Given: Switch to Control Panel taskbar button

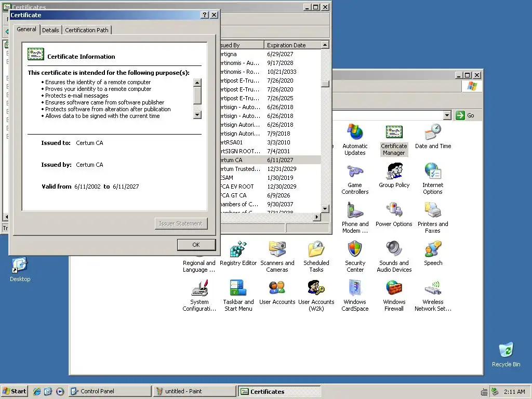Looking at the screenshot, I should click(110, 391).
